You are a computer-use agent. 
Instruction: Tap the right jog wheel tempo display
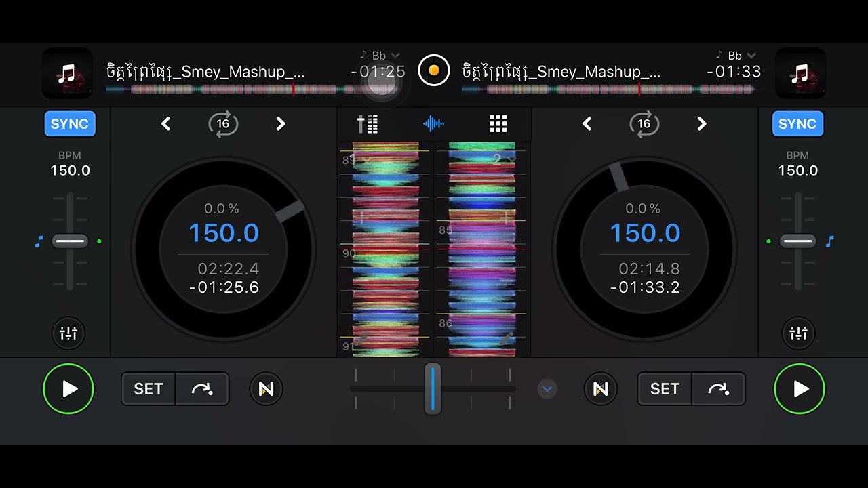(645, 233)
